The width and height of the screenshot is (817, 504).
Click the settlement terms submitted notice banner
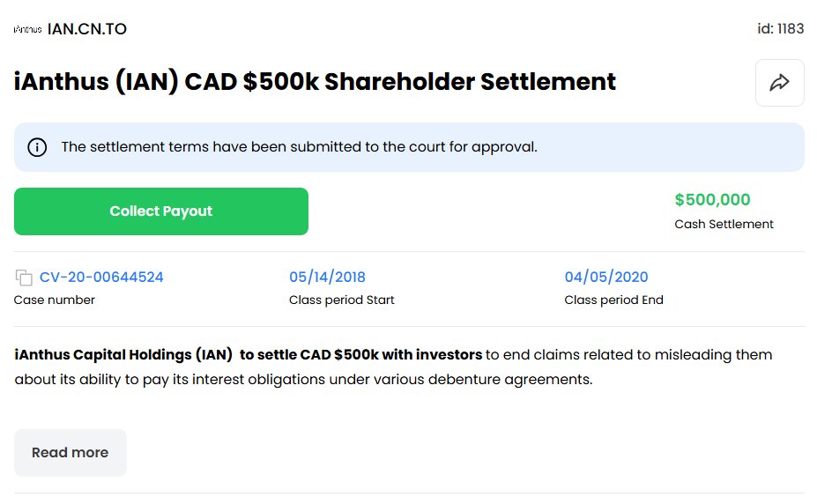click(x=409, y=147)
